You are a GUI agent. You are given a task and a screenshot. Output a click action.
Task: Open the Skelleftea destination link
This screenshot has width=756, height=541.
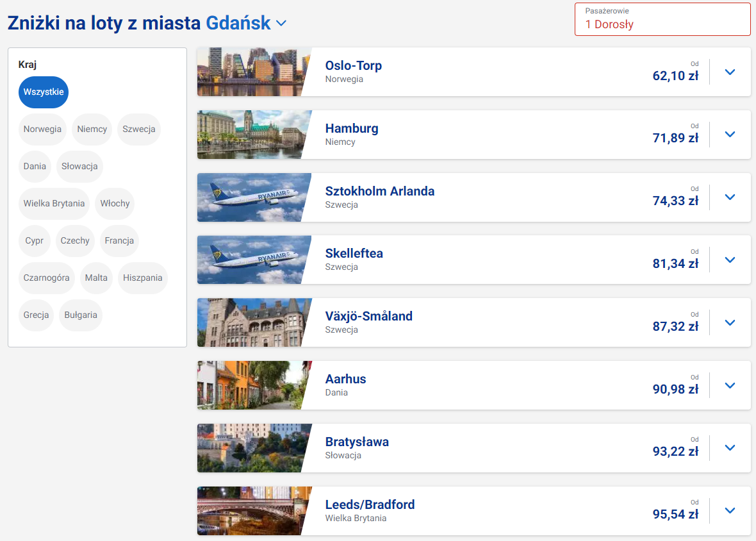(354, 253)
